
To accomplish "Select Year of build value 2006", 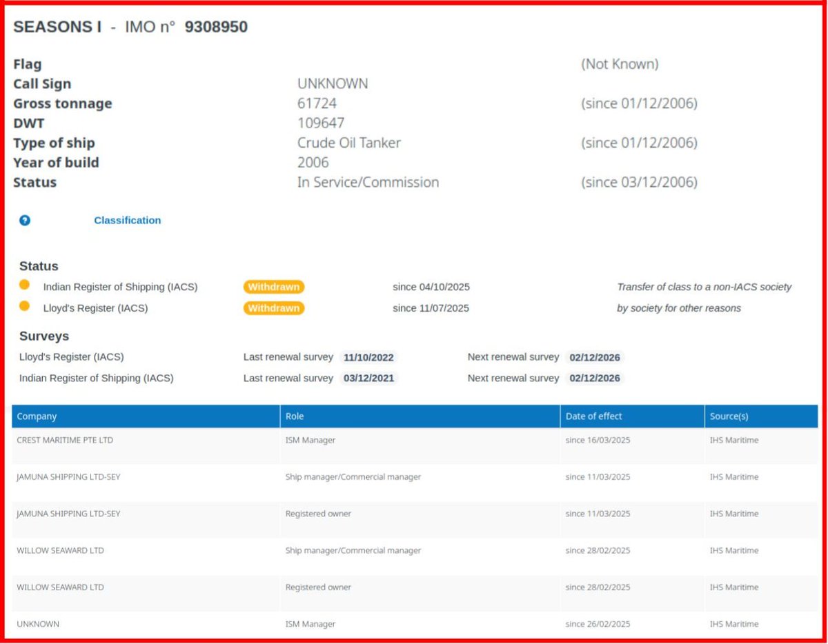I will click(x=313, y=163).
